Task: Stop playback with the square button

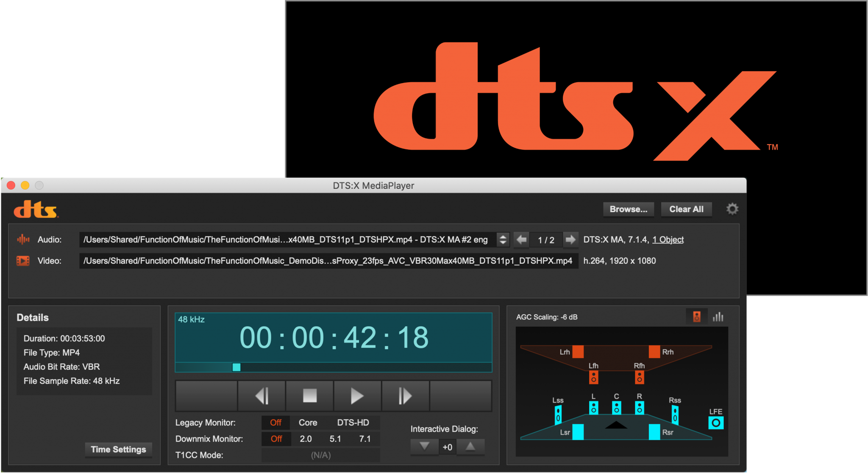Action: click(x=310, y=396)
